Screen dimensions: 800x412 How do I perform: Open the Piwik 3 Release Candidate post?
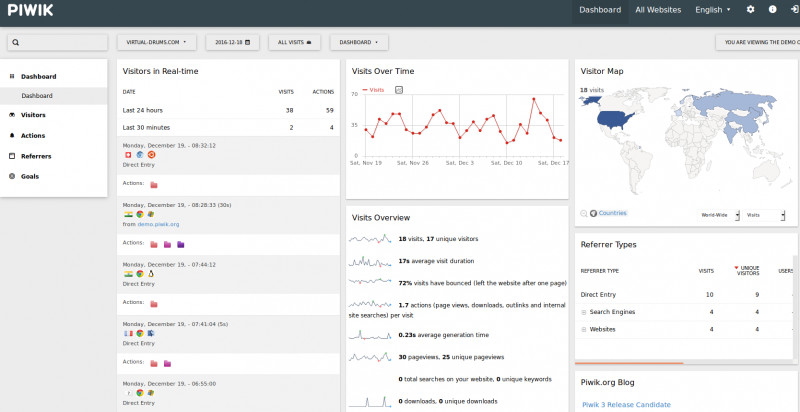tap(626, 405)
